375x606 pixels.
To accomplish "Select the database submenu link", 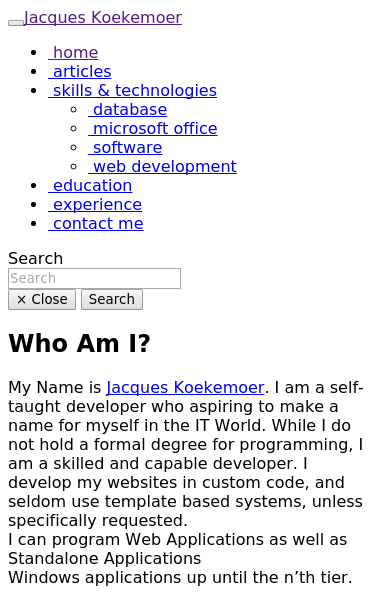I will coord(128,109).
